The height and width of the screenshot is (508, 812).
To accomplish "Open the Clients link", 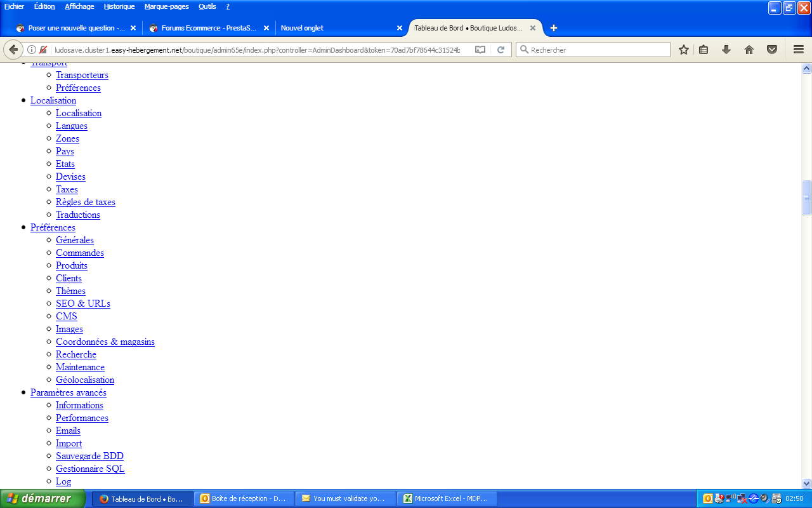I will 69,278.
